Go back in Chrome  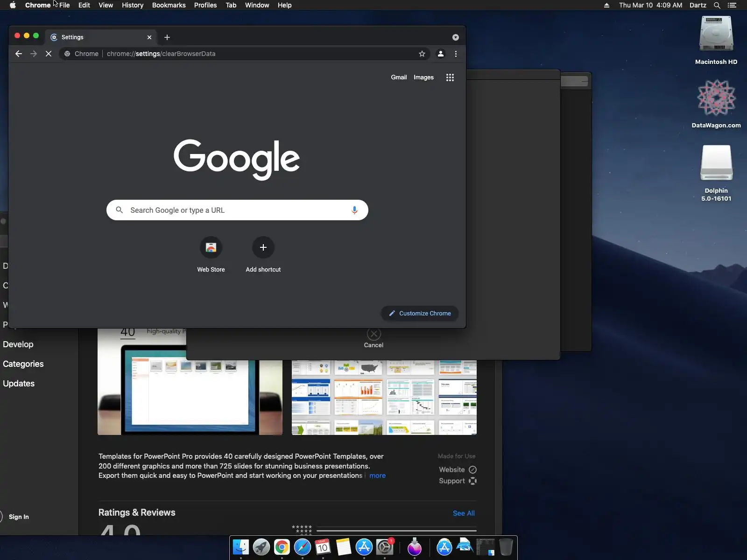tap(19, 54)
